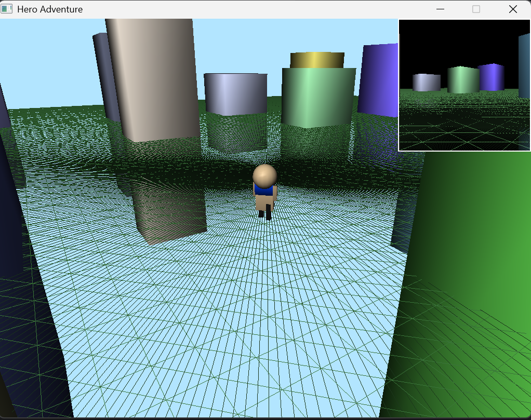Click the tall beige tower
Image resolution: width=531 pixels, height=420 pixels.
[151, 78]
